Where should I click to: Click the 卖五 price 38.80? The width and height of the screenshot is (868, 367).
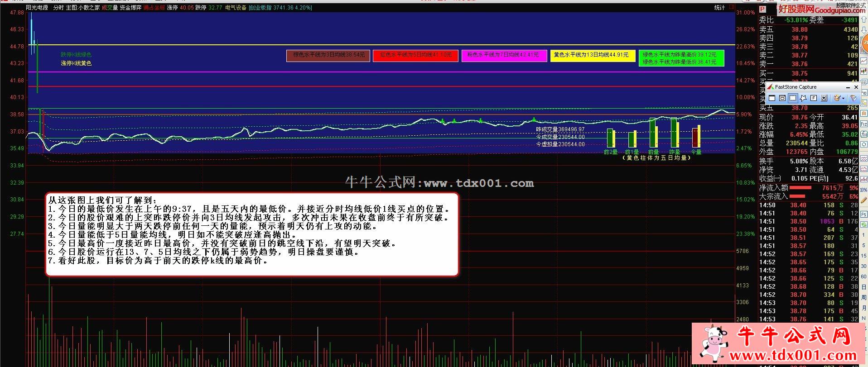(800, 29)
